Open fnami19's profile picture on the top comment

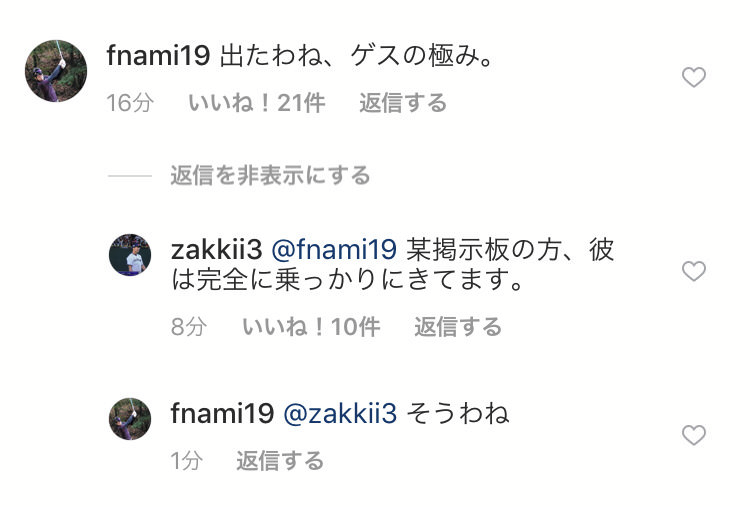pos(56,71)
